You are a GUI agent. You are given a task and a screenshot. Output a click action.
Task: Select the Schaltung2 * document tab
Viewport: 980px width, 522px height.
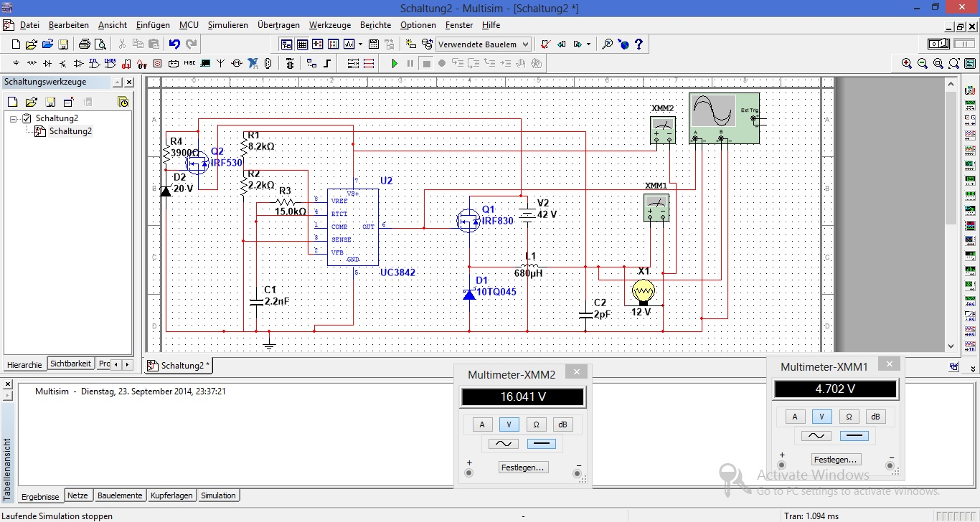pyautogui.click(x=179, y=365)
